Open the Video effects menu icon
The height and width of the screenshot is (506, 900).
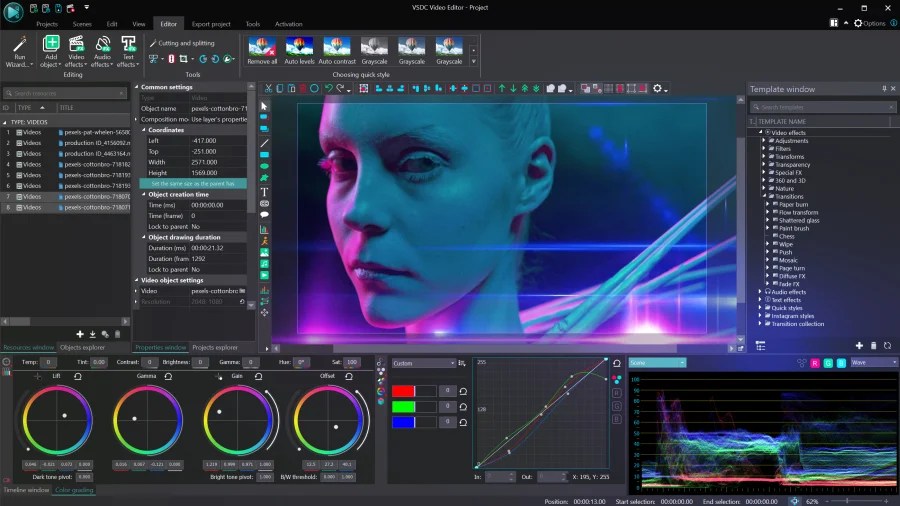76,44
